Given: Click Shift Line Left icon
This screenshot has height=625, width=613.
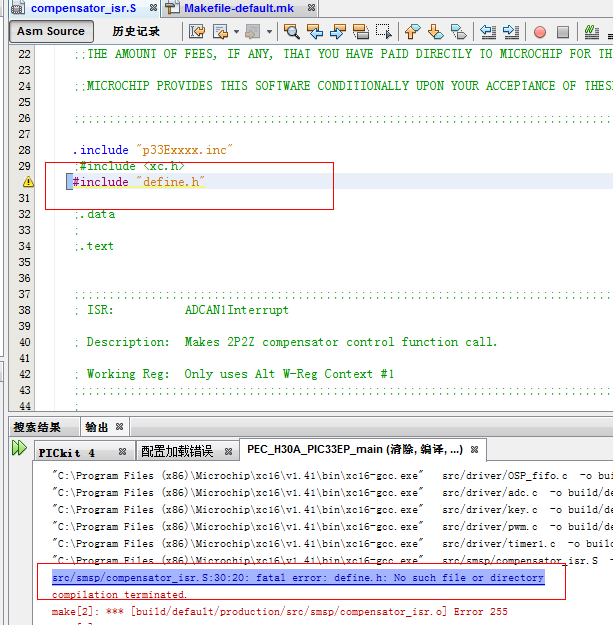Looking at the screenshot, I should [x=487, y=31].
